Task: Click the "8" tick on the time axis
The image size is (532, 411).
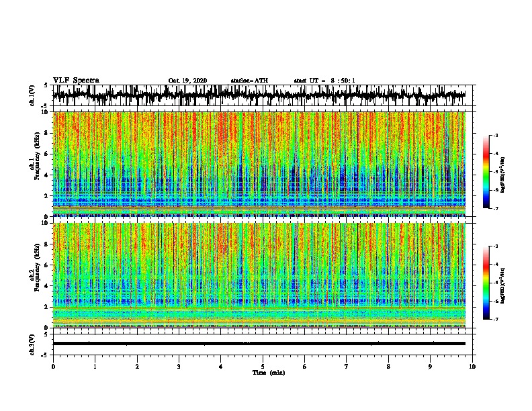Action: click(388, 367)
